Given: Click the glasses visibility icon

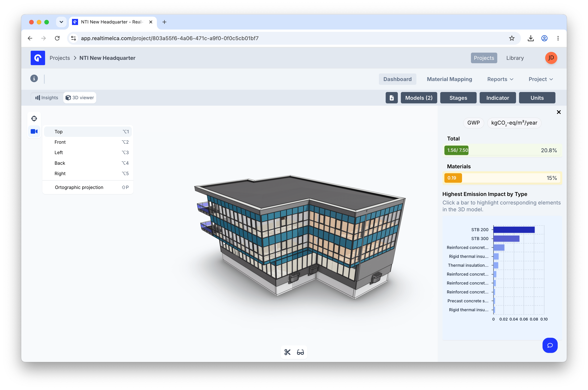Looking at the screenshot, I should click(300, 352).
